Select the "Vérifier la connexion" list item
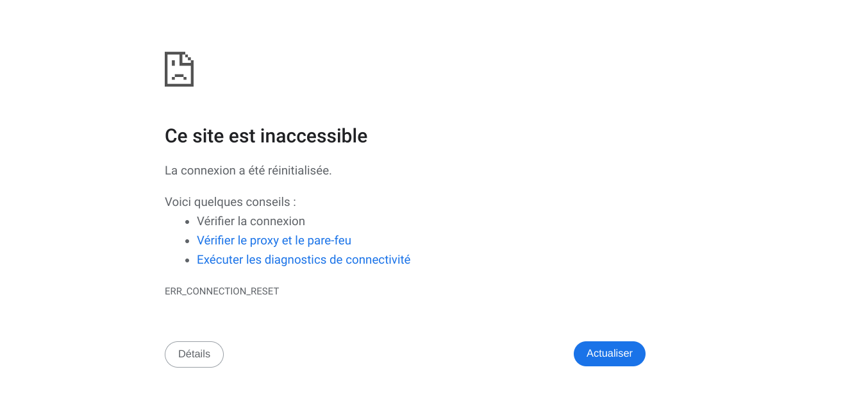The image size is (868, 417). click(251, 221)
